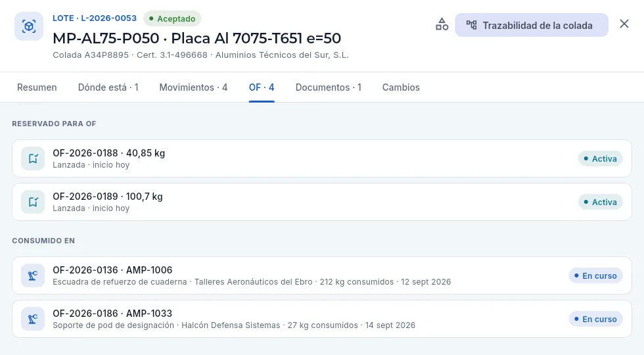Image resolution: width=644 pixels, height=355 pixels.
Task: Open order OF-2026-0188 · 40,85 kg
Action: (322, 158)
